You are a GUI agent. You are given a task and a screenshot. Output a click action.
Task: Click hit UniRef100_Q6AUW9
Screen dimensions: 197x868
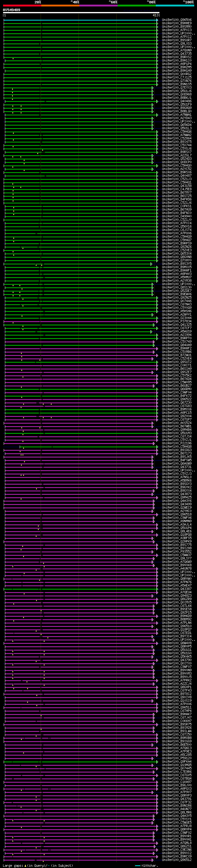177,464
